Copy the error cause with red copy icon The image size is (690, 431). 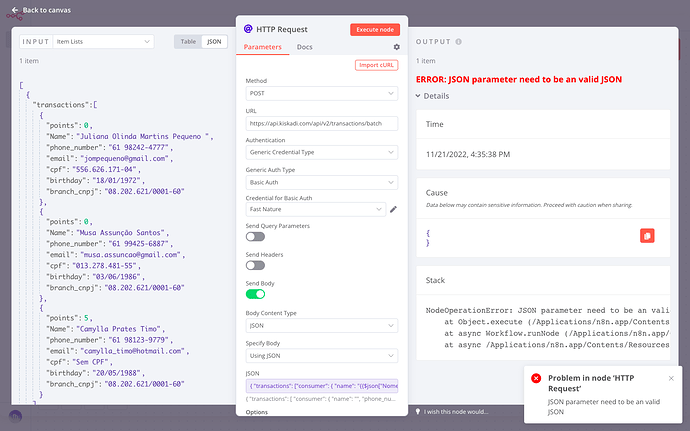click(647, 236)
